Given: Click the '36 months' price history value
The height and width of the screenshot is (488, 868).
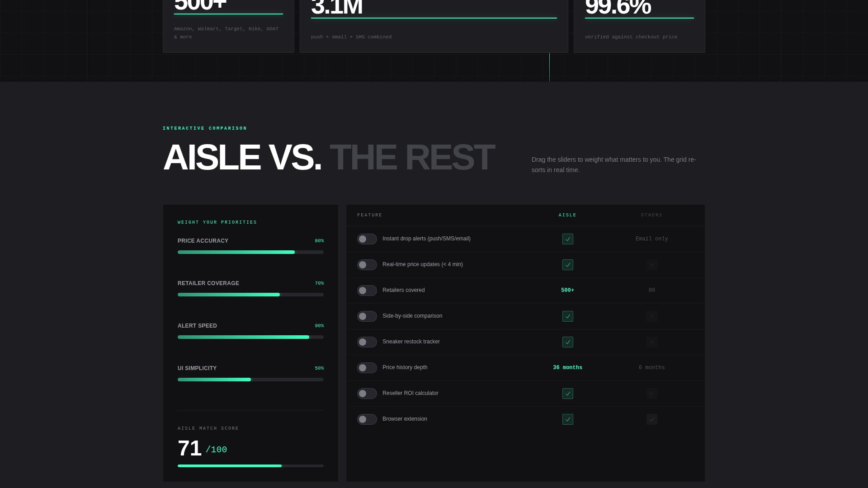Looking at the screenshot, I should click(x=567, y=367).
